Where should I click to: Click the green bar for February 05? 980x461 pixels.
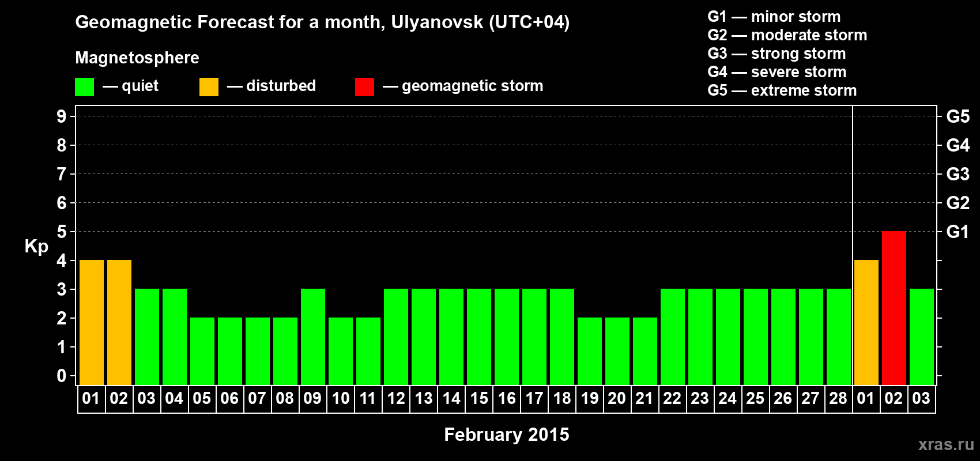point(202,352)
